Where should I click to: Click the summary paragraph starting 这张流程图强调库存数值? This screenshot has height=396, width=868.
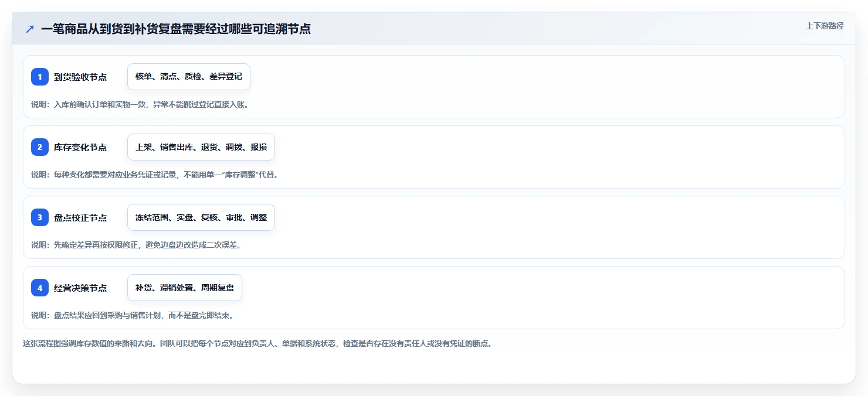257,343
